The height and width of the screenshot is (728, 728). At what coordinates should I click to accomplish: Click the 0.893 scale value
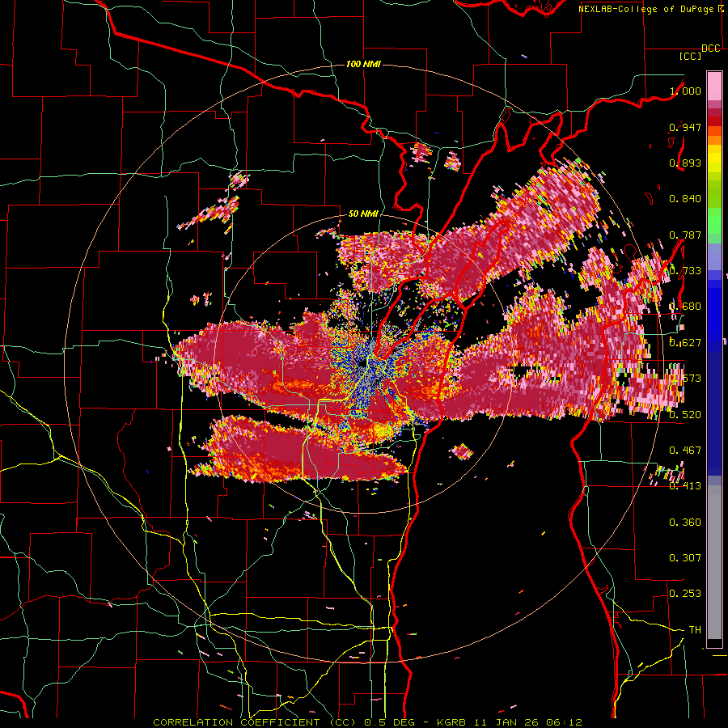pyautogui.click(x=685, y=163)
